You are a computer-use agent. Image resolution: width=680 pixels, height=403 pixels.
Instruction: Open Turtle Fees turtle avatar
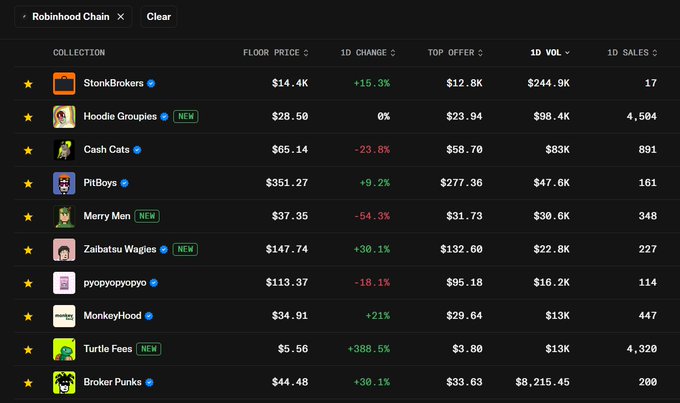coord(64,349)
